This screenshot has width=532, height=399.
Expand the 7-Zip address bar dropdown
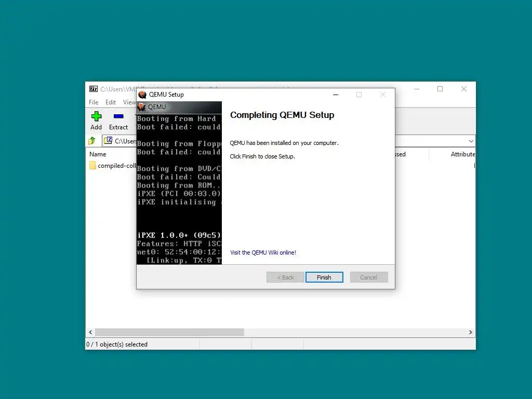471,141
